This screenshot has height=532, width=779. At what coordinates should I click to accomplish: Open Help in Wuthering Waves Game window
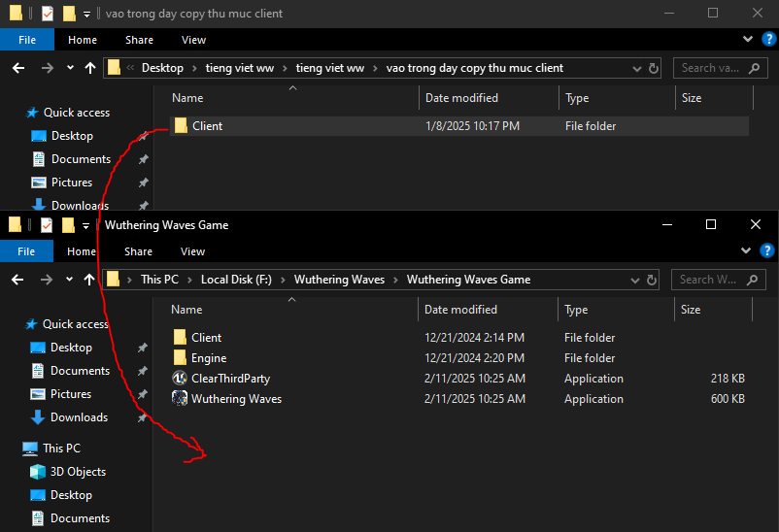click(x=767, y=250)
